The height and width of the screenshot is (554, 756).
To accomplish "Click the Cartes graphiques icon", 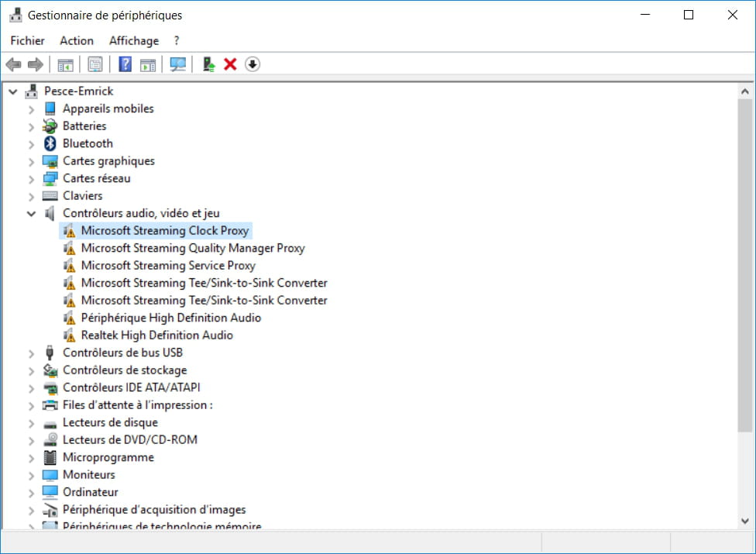I will [50, 161].
